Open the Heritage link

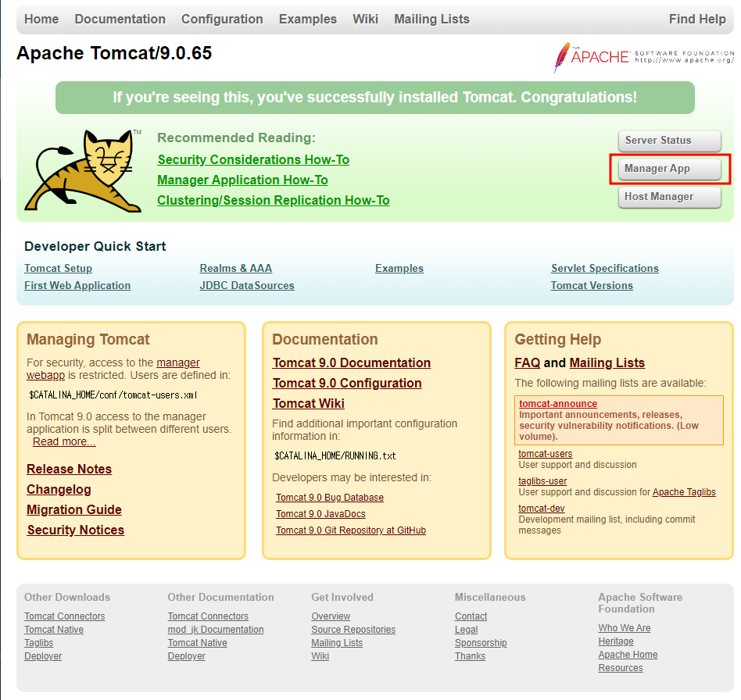[616, 641]
